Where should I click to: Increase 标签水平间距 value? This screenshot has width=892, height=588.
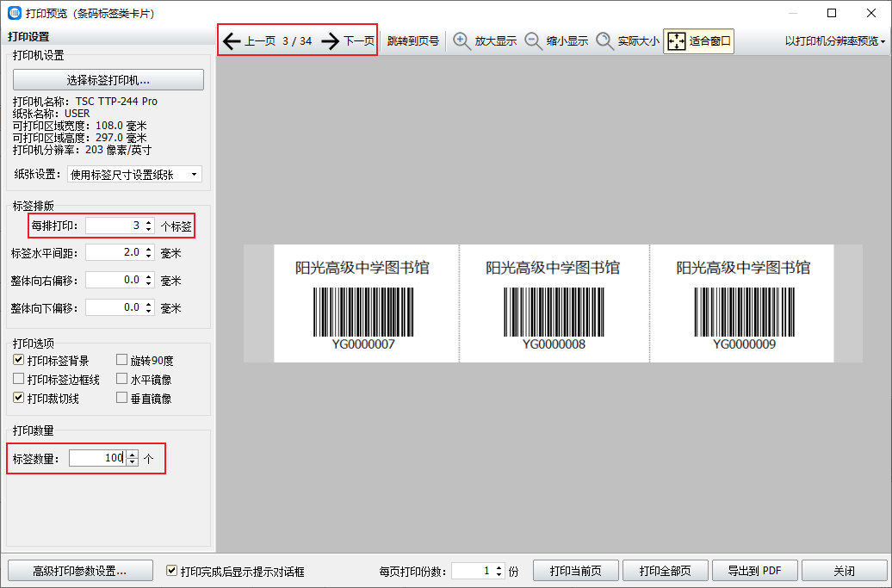coord(148,249)
